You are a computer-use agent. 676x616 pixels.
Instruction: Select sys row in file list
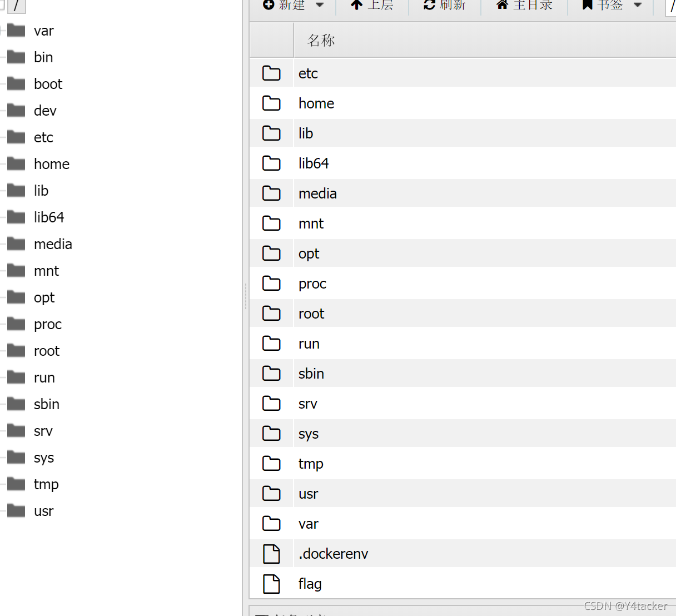[463, 433]
